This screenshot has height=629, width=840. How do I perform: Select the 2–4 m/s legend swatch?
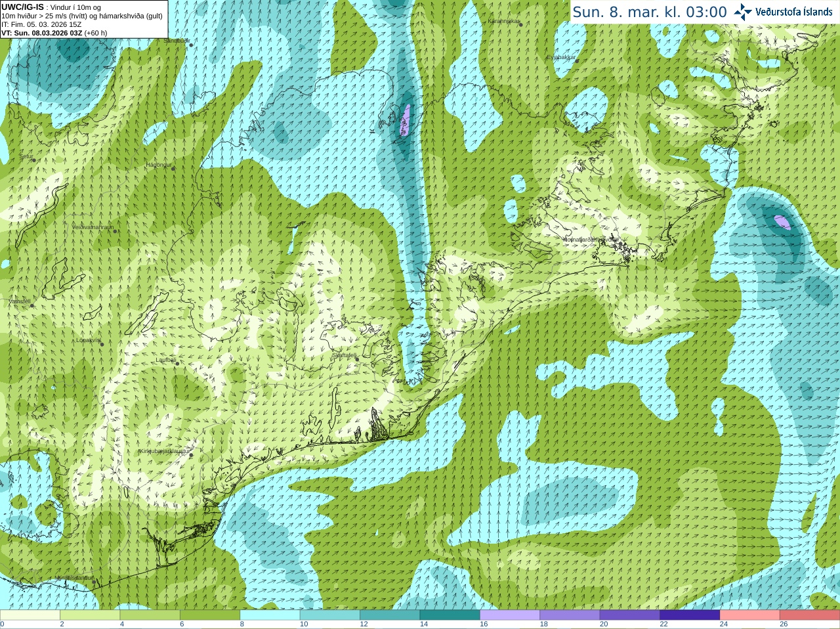[x=90, y=615]
